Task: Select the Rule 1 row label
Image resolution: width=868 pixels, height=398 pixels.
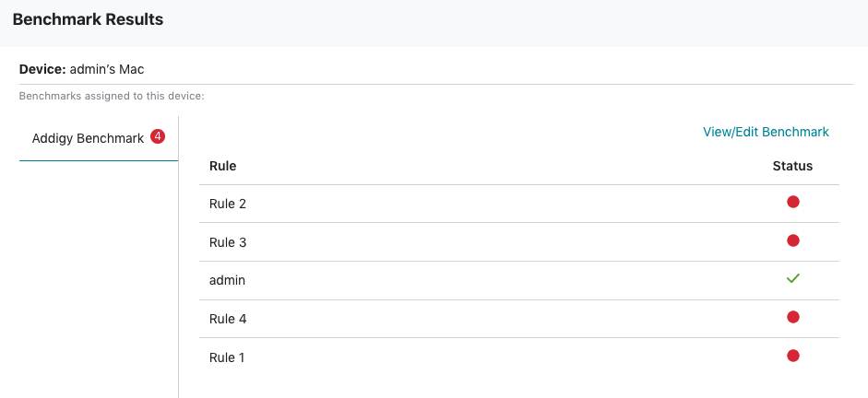Action: point(226,357)
